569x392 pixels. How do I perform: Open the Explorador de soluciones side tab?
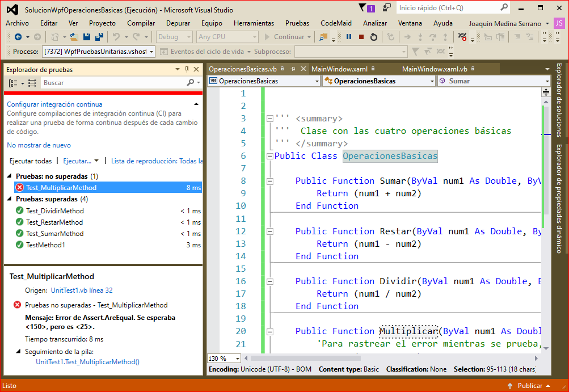click(559, 100)
